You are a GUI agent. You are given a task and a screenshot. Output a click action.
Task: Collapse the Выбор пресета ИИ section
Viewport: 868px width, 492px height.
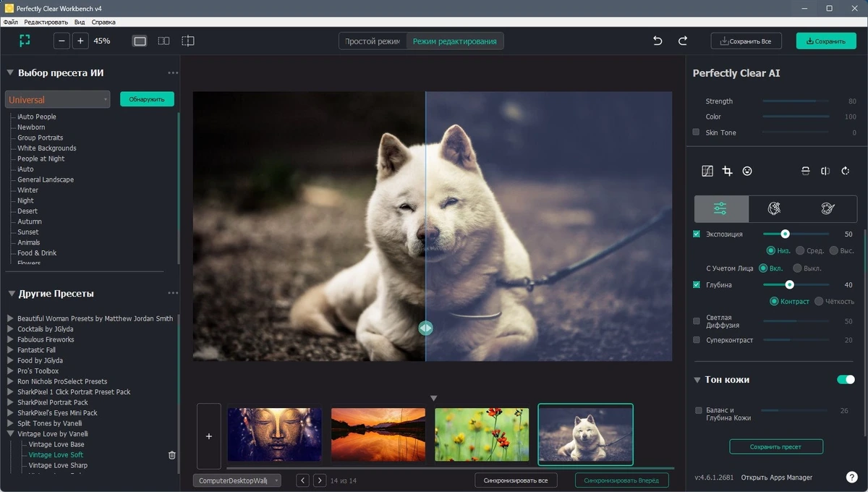(10, 73)
